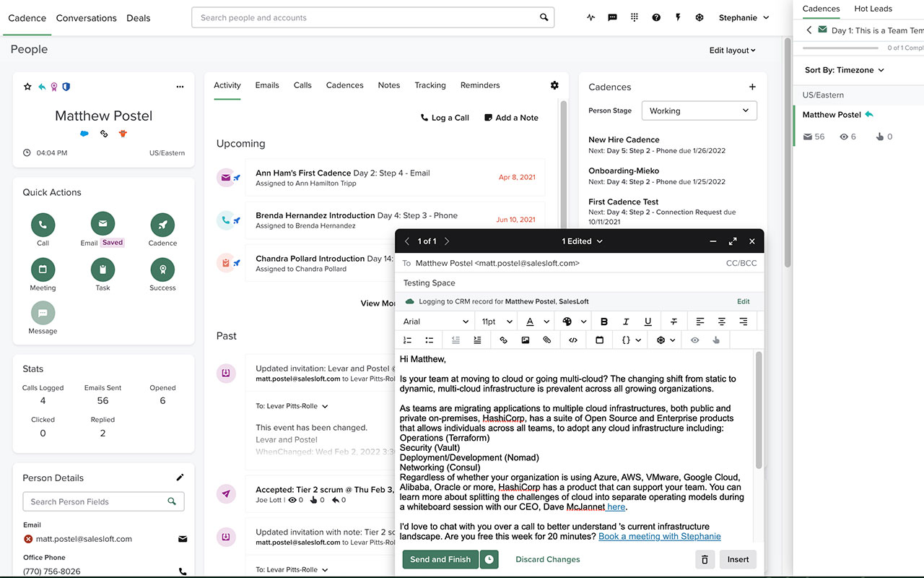Open the Arial font family dropdown
The height and width of the screenshot is (578, 924).
[435, 322]
